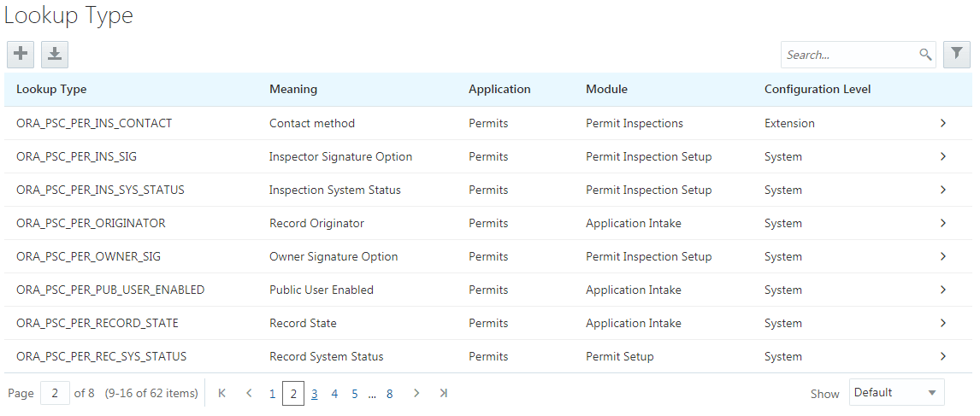Jump to last page of results
The height and width of the screenshot is (416, 980).
click(443, 393)
